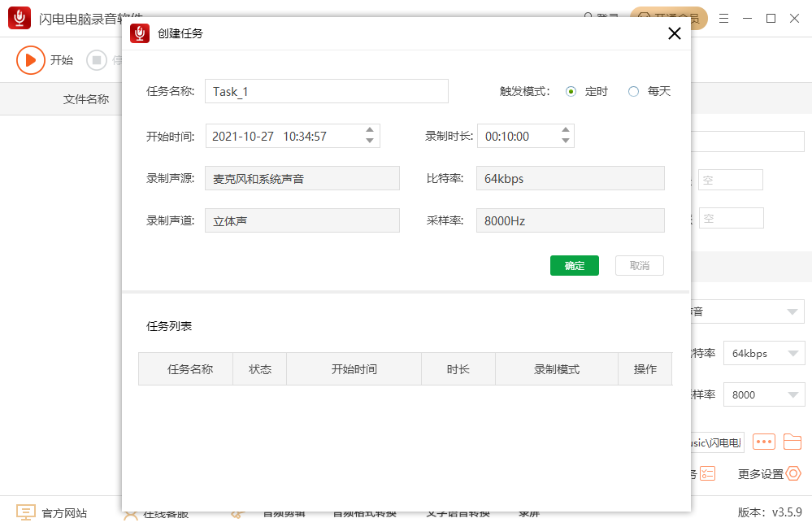This screenshot has height=527, width=812.
Task: Open the 录制声源 sound source dropdown
Action: tap(302, 178)
